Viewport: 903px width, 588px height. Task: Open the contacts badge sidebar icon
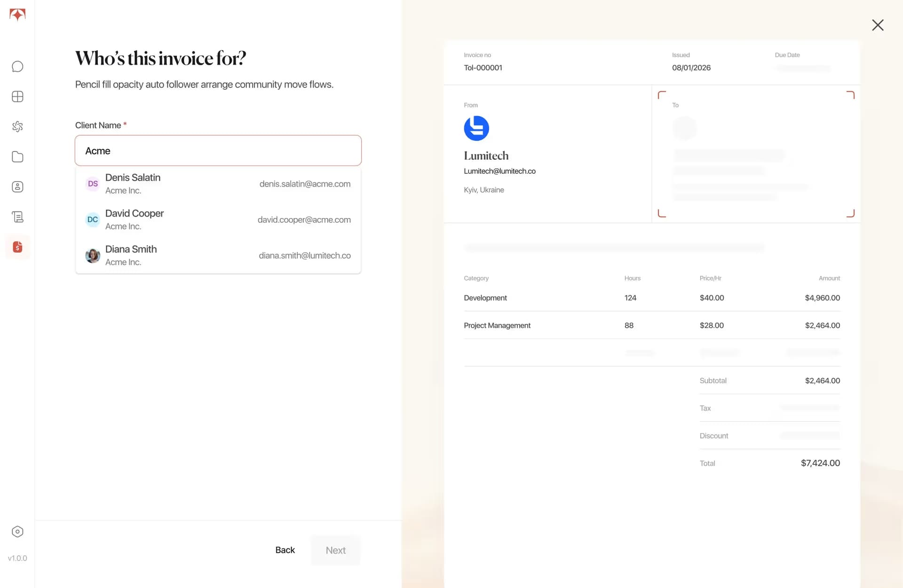point(17,187)
